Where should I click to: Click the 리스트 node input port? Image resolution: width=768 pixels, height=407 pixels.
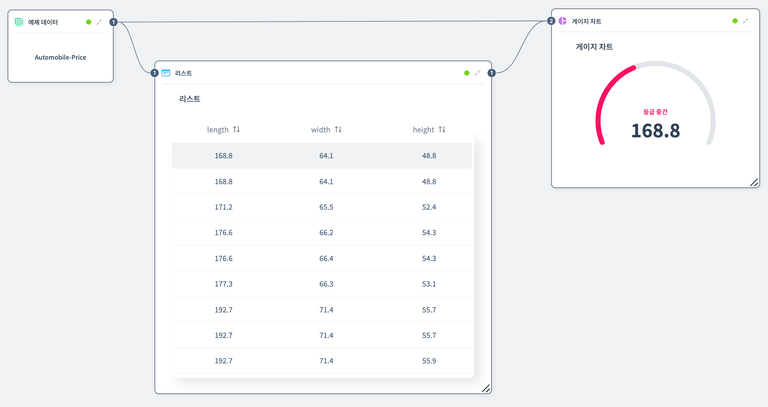[x=154, y=72]
